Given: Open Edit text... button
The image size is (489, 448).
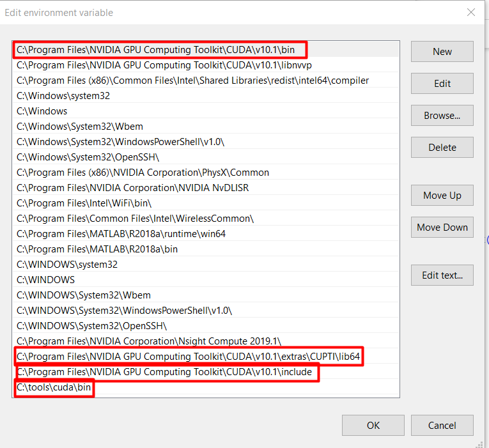Looking at the screenshot, I should click(x=442, y=275).
